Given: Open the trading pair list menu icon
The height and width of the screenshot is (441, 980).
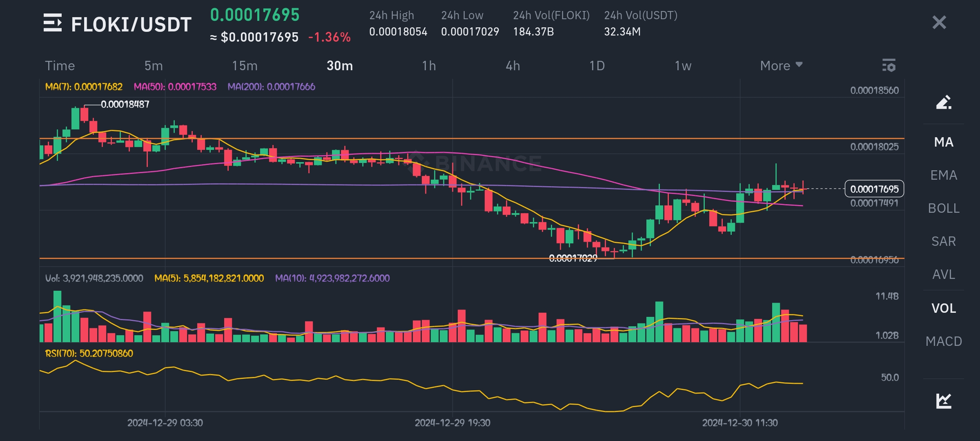Looking at the screenshot, I should 52,23.
